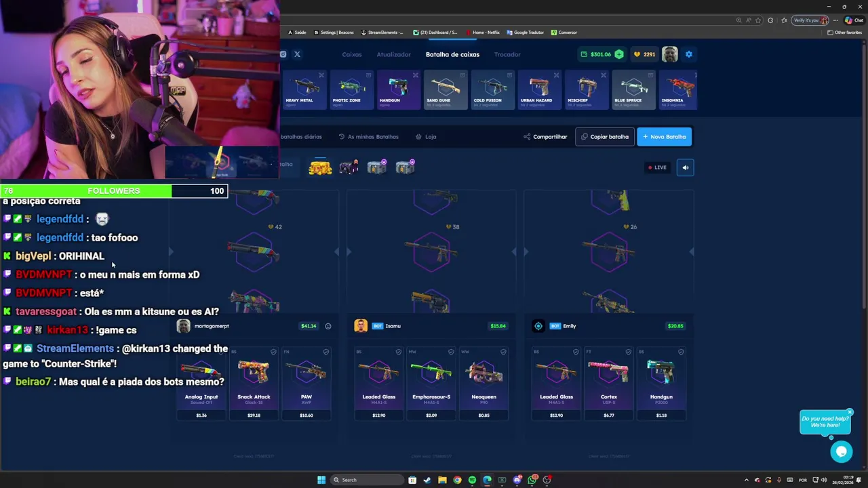Click battle icon on Handgun drop card
The height and width of the screenshot is (488, 868).
coord(416,75)
